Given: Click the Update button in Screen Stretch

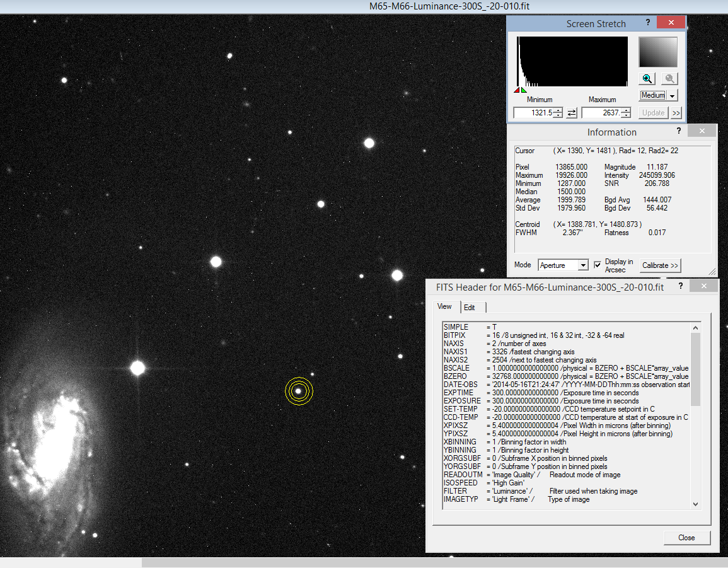Looking at the screenshot, I should pos(652,113).
